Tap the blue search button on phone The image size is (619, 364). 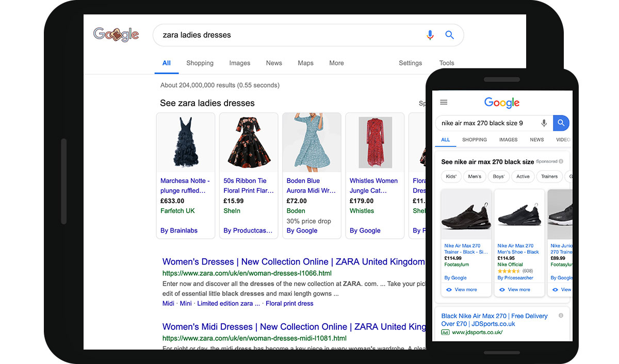(x=561, y=123)
